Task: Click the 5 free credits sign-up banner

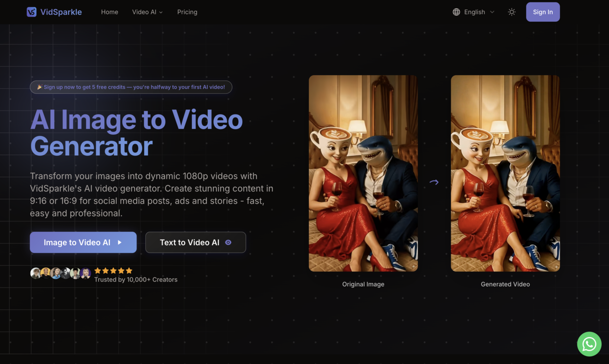Action: coord(131,87)
